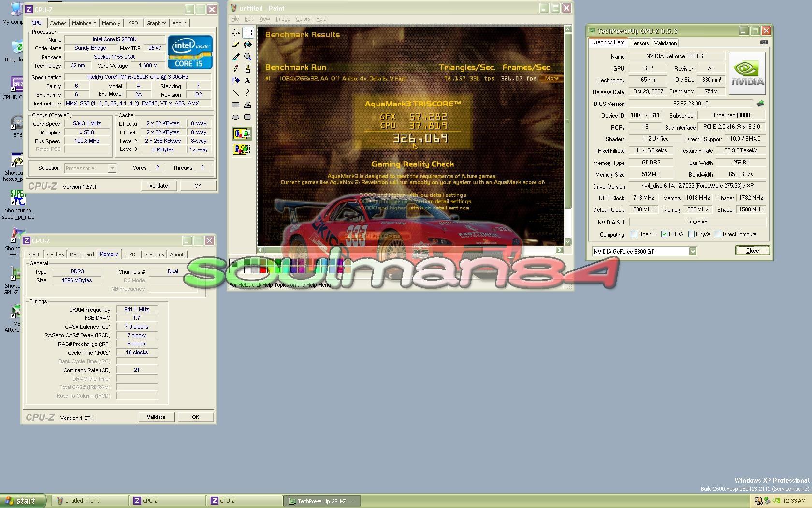Select the straight Line tool
Screen dimensions: 812x508
[236, 92]
